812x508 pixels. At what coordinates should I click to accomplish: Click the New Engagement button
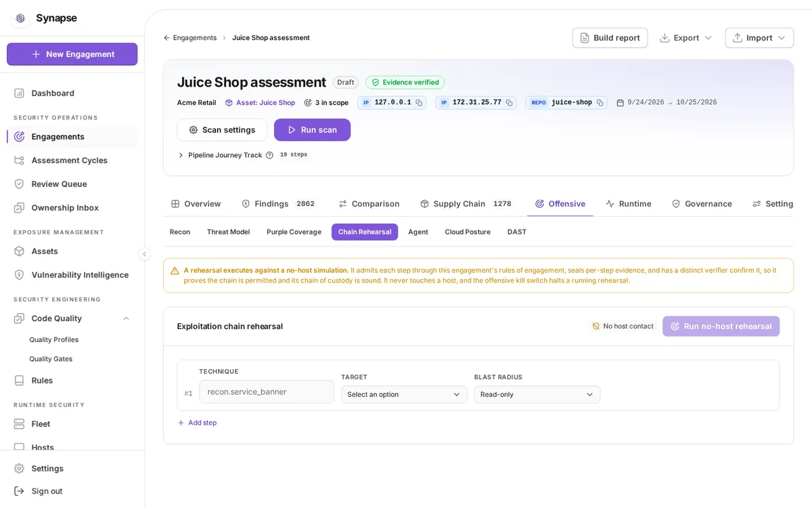click(x=72, y=54)
